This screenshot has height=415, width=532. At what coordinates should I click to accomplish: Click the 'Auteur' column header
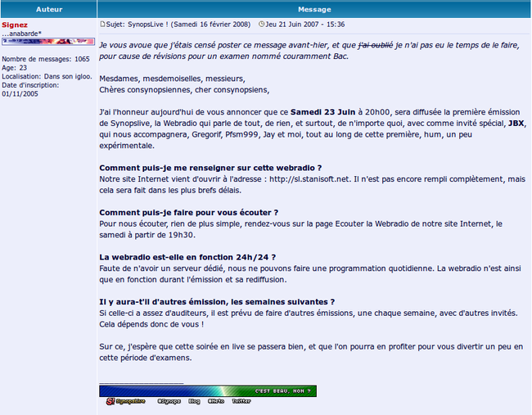coord(48,9)
